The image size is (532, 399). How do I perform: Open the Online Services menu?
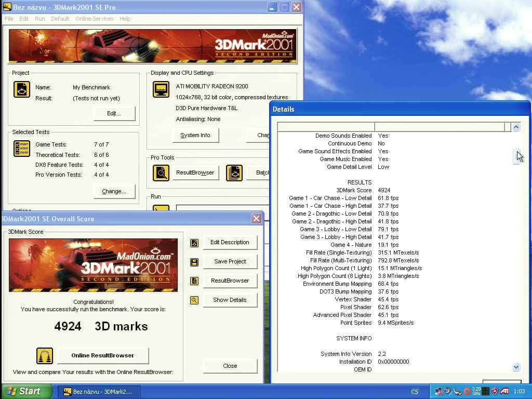point(95,19)
